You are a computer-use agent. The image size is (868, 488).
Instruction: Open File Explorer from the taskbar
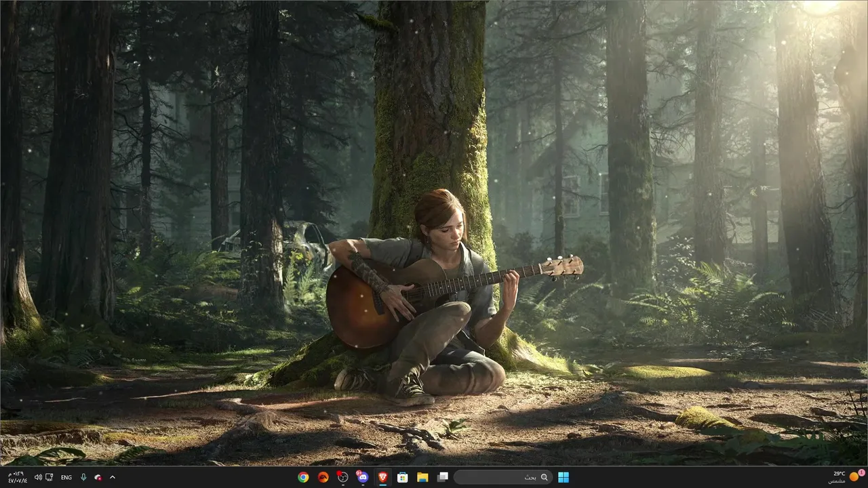[422, 477]
